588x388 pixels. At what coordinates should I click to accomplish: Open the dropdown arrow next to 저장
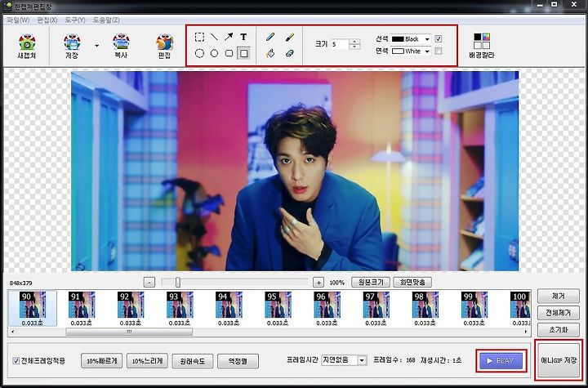(x=96, y=46)
